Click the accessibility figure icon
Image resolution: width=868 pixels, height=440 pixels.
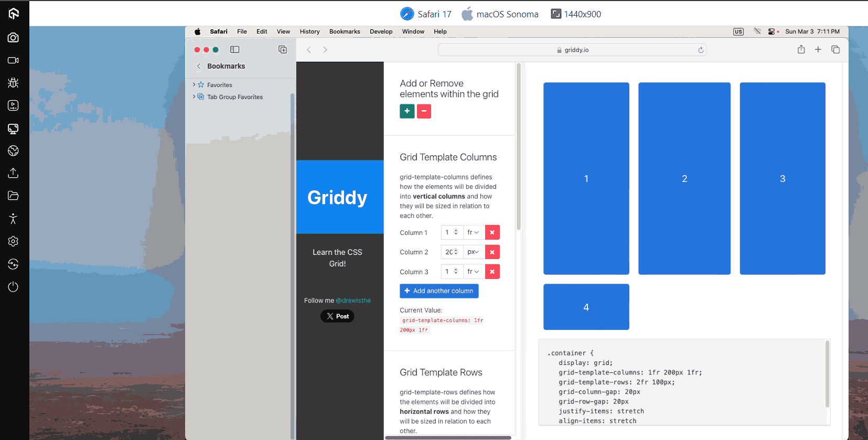(13, 219)
